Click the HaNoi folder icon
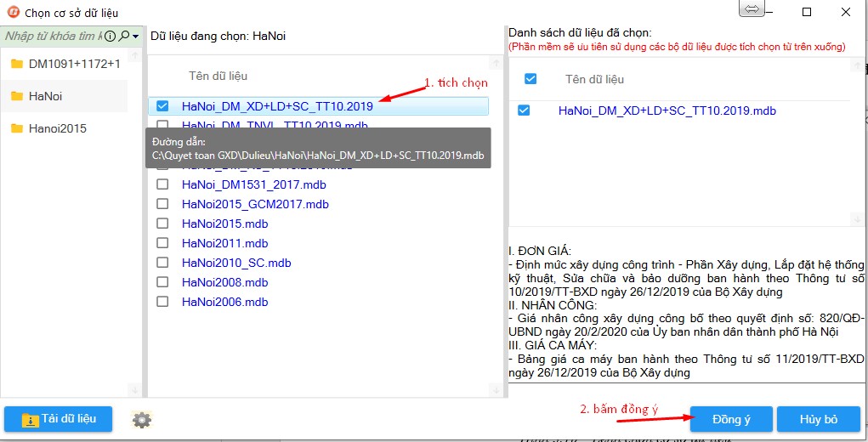Image resolution: width=868 pixels, height=442 pixels. coord(16,96)
